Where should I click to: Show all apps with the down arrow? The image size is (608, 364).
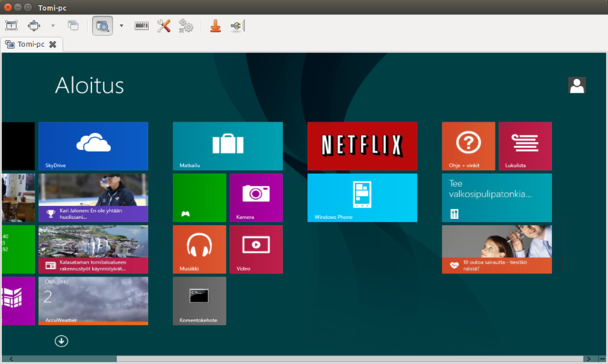[62, 340]
